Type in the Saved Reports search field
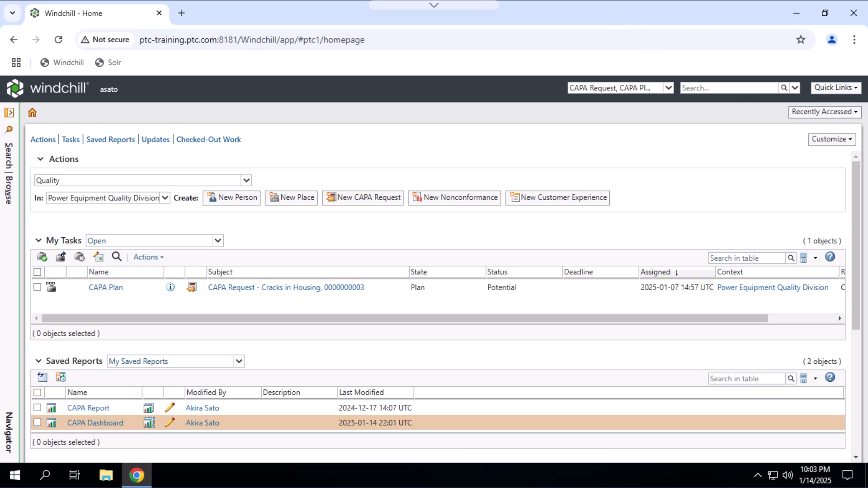Screen dimensions: 868x488 point(746,378)
